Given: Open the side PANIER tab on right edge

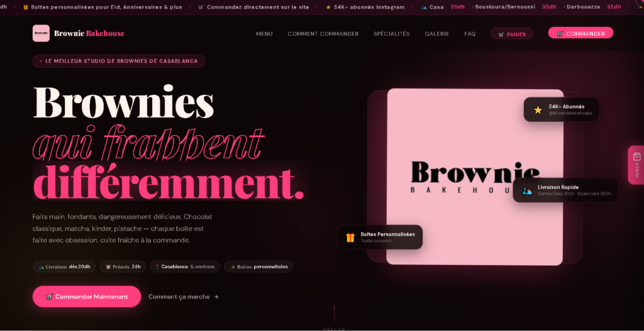Looking at the screenshot, I should point(636,165).
